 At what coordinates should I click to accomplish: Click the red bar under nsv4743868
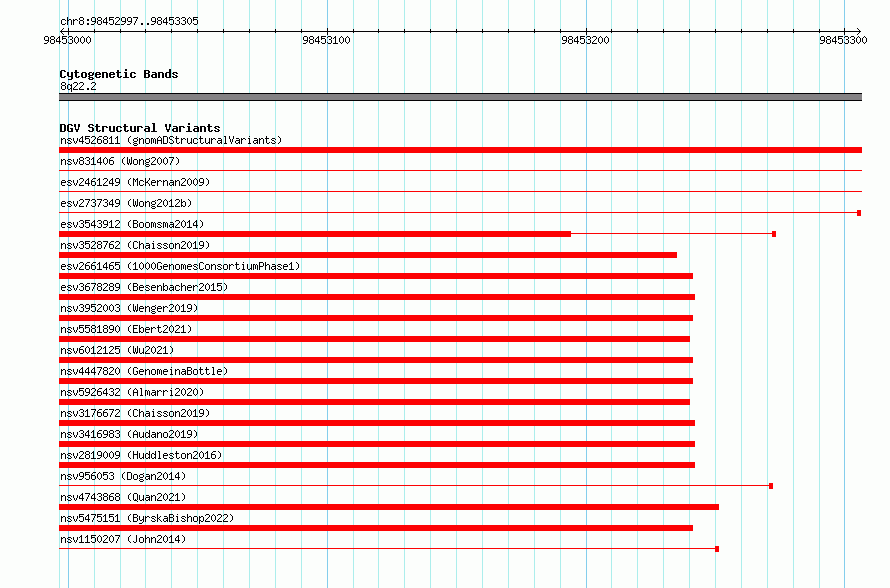pos(389,507)
